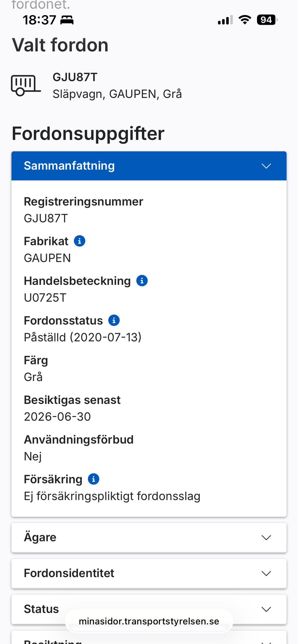The width and height of the screenshot is (298, 644).
Task: Collapse the Sammanfattning section
Action: [266, 166]
